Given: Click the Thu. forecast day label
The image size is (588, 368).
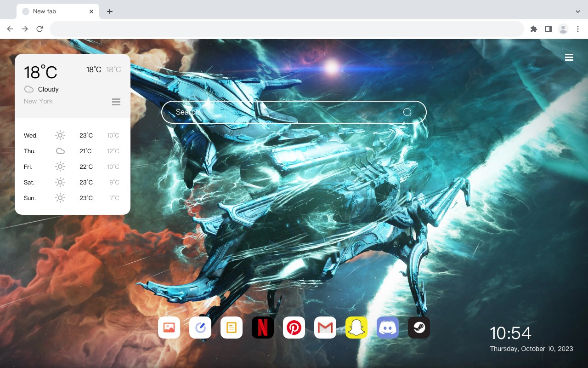Looking at the screenshot, I should [30, 151].
